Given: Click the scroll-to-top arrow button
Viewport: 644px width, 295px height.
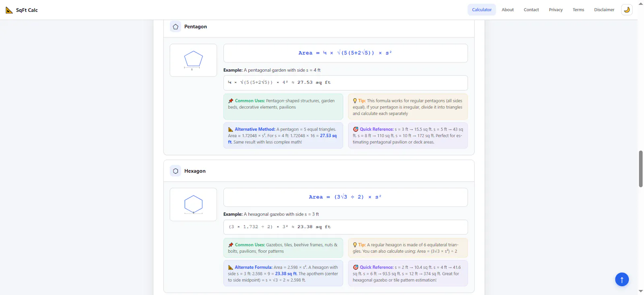Looking at the screenshot, I should 622,280.
